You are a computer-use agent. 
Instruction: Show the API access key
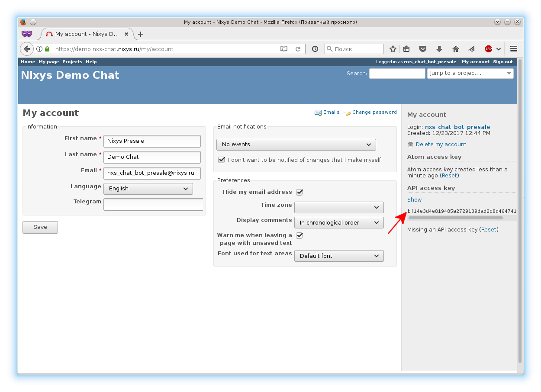coord(414,200)
